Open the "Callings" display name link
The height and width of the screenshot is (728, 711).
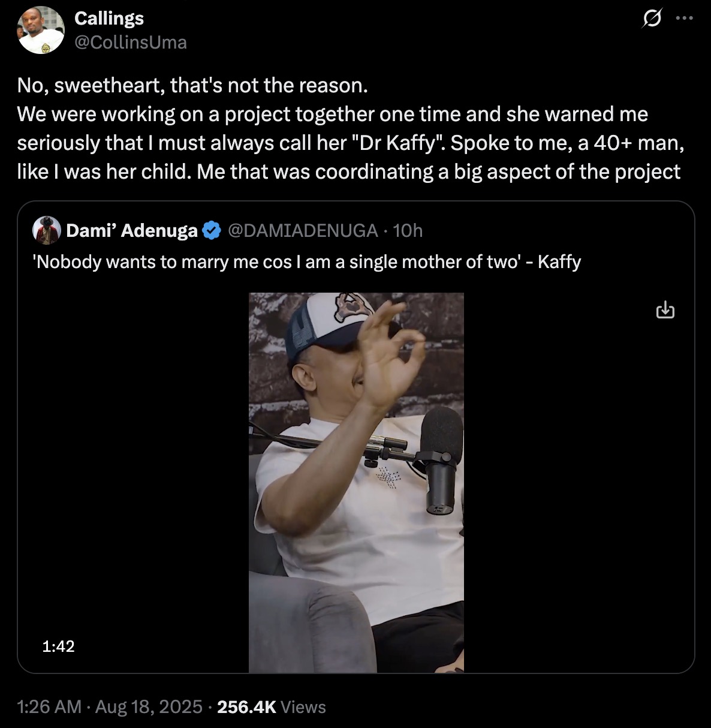pos(109,18)
